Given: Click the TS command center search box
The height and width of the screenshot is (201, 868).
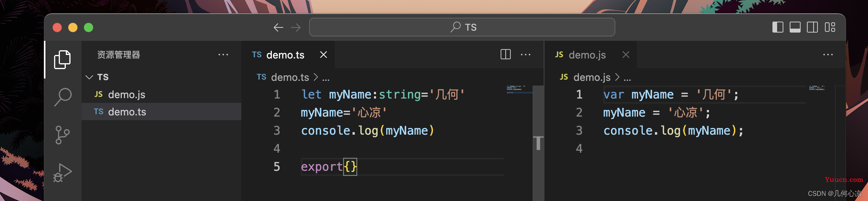Looking at the screenshot, I should click(462, 27).
